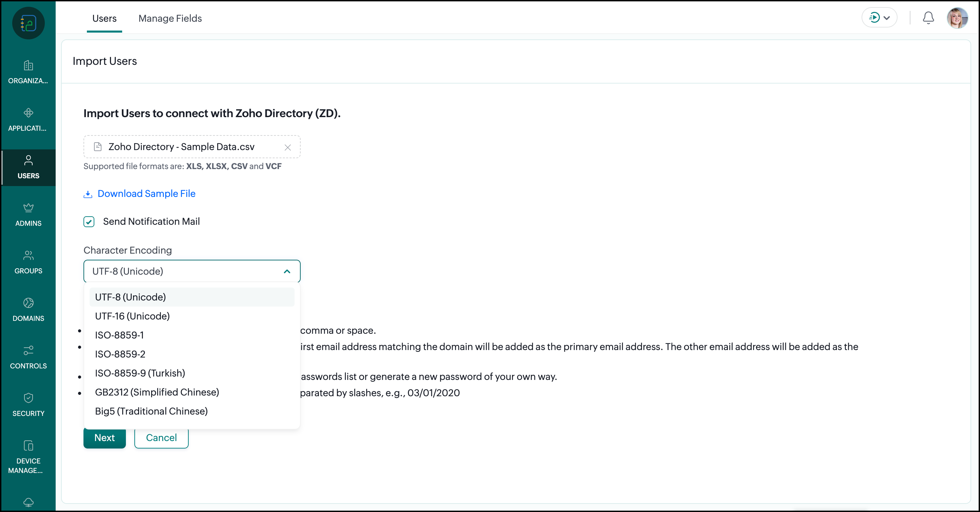
Task: Open Device Management in the sidebar
Action: click(28, 445)
